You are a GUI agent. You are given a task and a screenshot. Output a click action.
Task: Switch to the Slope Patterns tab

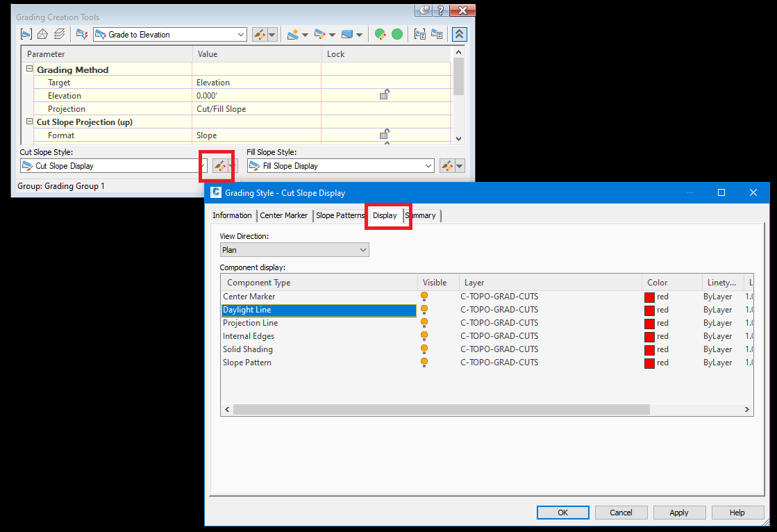tap(340, 215)
